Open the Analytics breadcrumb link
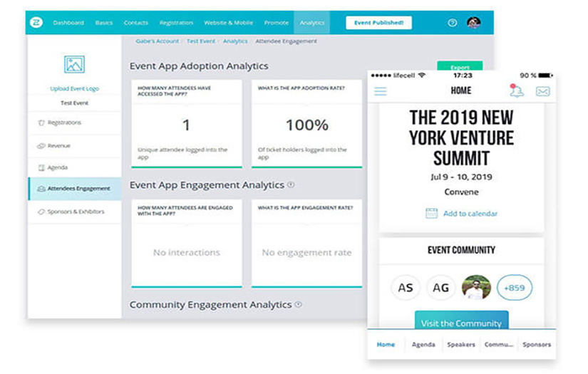Image resolution: width=588 pixels, height=374 pixels. (235, 41)
